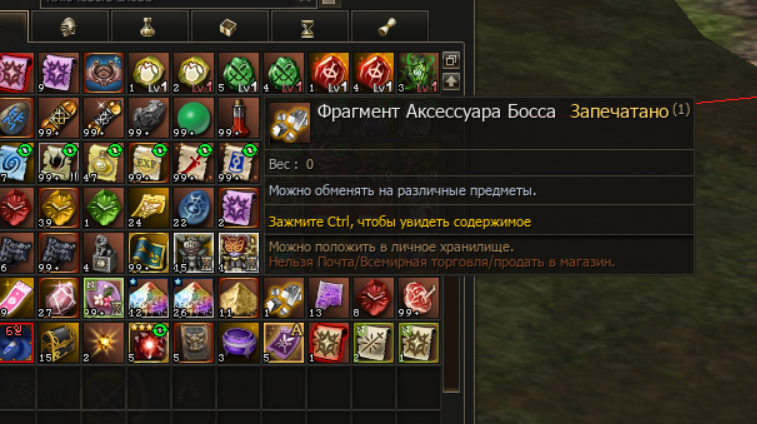The image size is (757, 424).
Task: Switch to the potion consumables tab
Action: click(148, 27)
